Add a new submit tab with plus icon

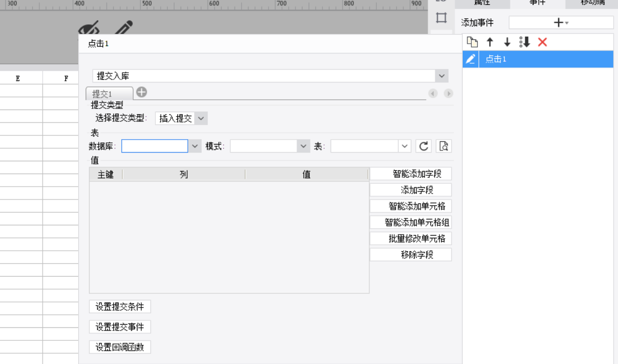coord(141,92)
